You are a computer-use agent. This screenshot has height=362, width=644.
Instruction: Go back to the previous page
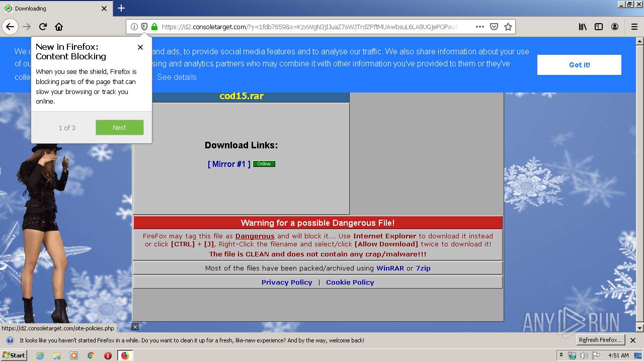pos(10,27)
